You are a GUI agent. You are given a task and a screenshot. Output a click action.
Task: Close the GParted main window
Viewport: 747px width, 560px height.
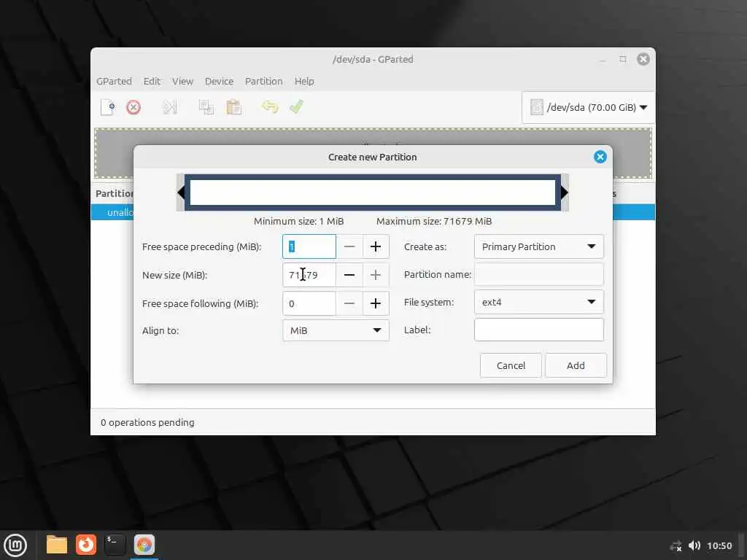tap(643, 59)
